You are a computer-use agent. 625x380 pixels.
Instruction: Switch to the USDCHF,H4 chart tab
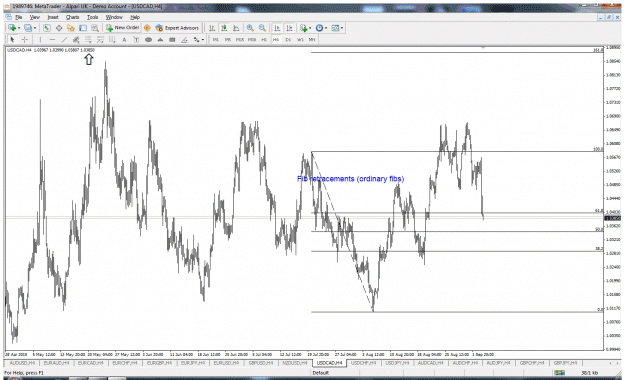[363, 363]
